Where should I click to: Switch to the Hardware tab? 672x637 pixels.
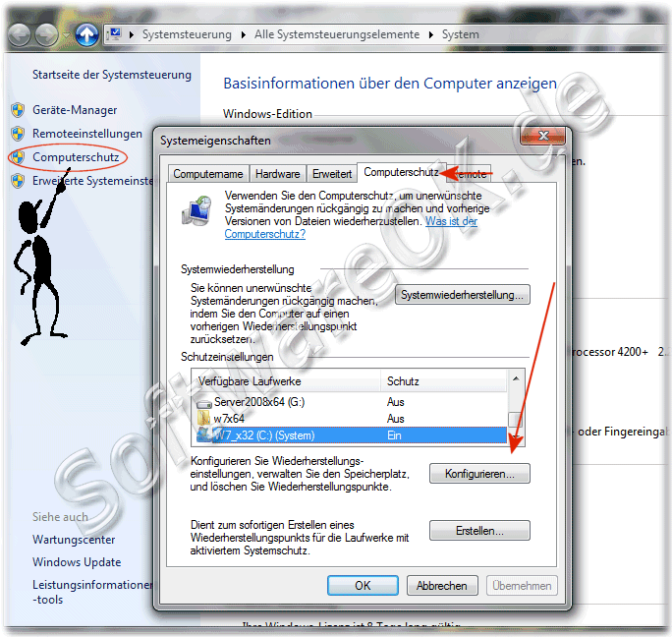(278, 174)
